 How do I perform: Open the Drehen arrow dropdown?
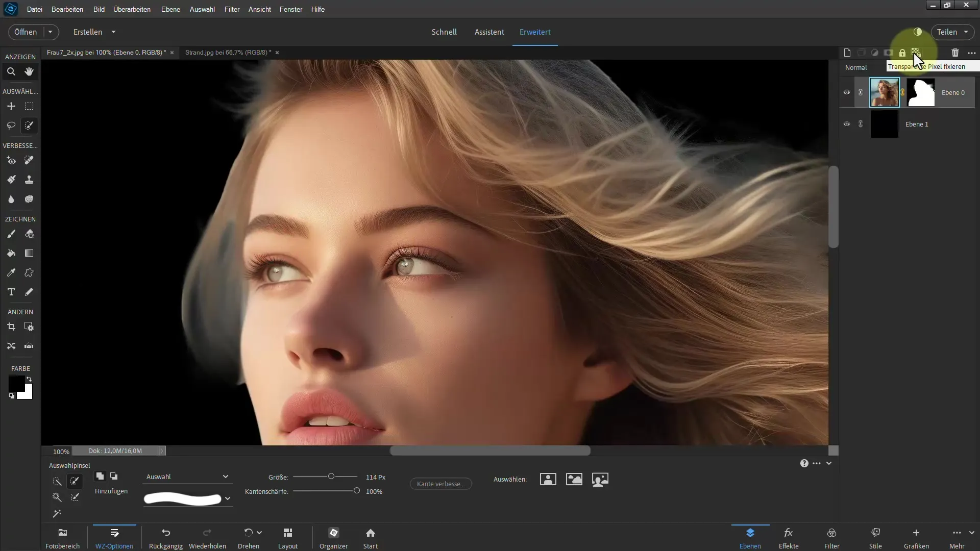259,532
